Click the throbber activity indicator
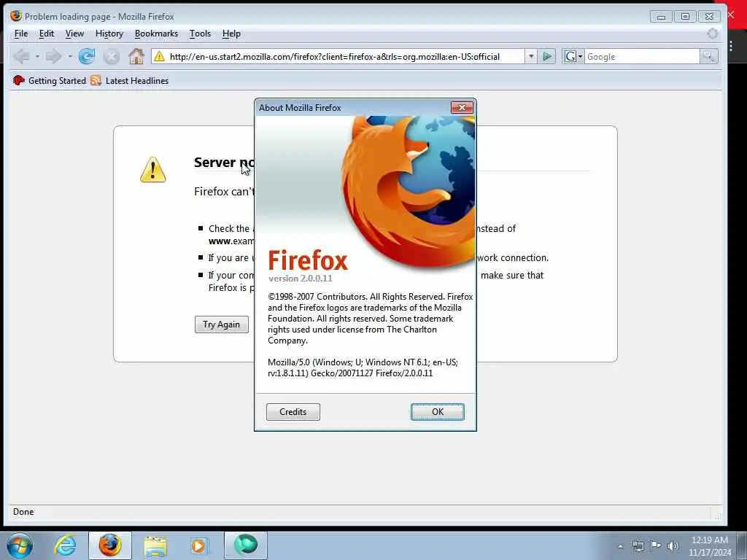 (712, 34)
